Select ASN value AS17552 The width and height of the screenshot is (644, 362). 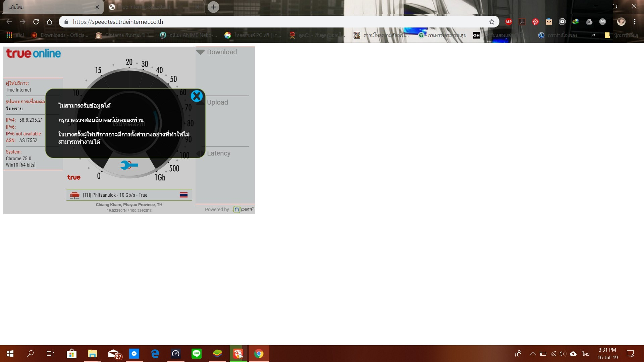click(28, 140)
